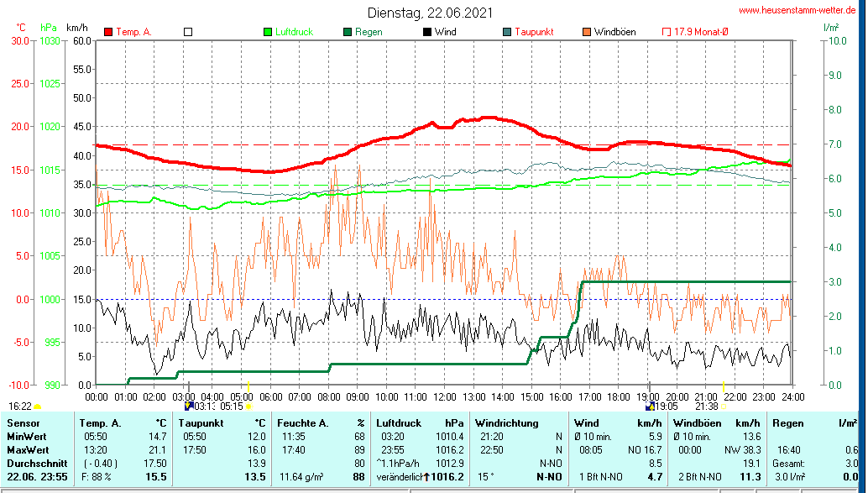Click the teal Taupunkt legend swatch
This screenshot has width=868, height=493.
(x=507, y=32)
